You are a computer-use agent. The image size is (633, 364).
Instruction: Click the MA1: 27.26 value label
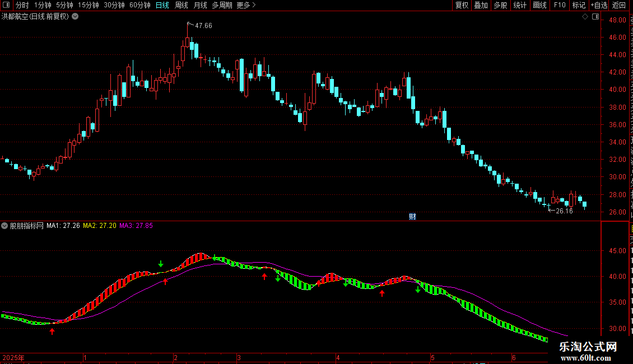63,226
